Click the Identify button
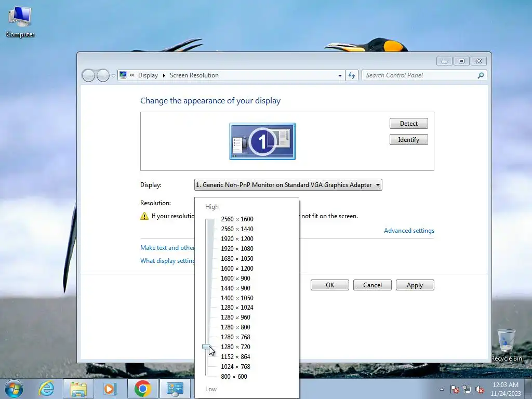 [x=408, y=140]
